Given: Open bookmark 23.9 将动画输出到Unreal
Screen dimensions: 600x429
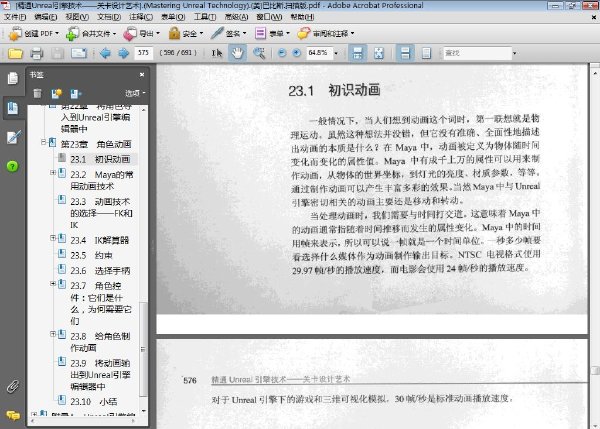Looking at the screenshot, I should [x=100, y=375].
